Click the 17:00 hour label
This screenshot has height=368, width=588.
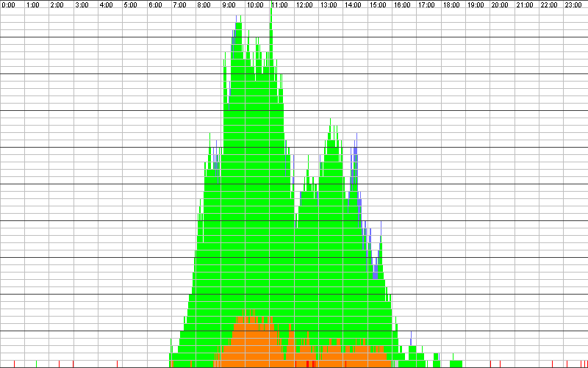click(x=426, y=5)
